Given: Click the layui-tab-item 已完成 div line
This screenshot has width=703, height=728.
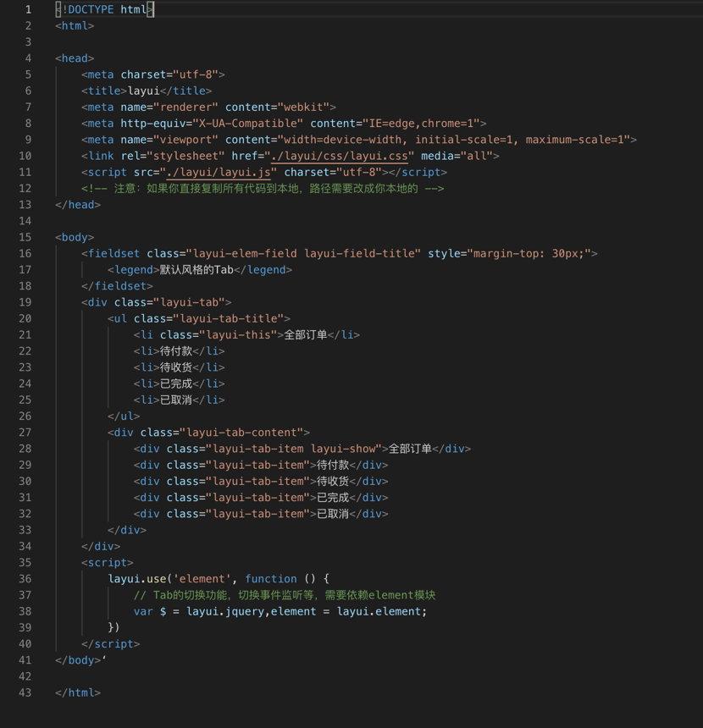Looking at the screenshot, I should point(261,497).
